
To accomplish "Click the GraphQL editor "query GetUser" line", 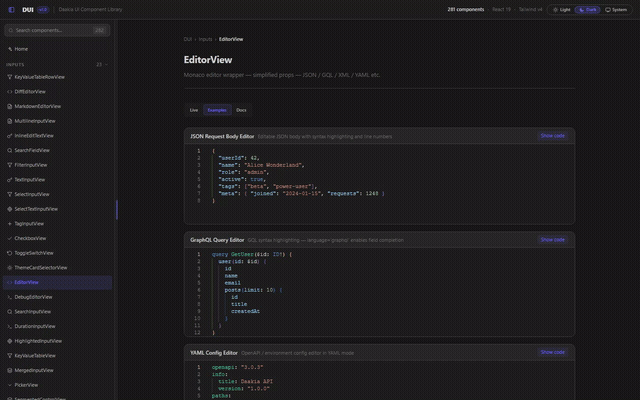I will coord(252,254).
